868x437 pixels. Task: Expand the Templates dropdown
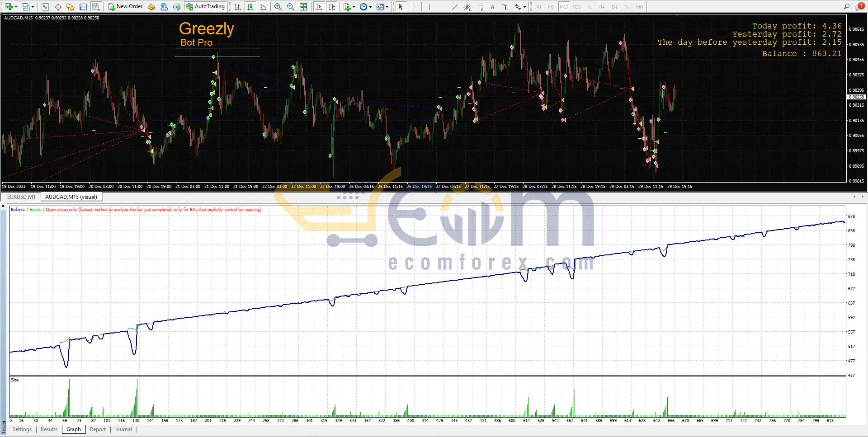coord(387,7)
